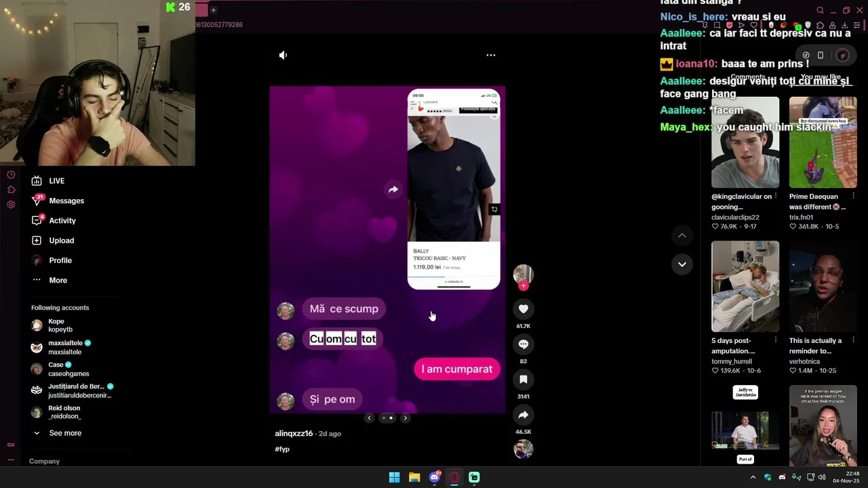Open TikTok coins icon near avatar
Viewport: 868px width, 488px height.
tap(806, 55)
